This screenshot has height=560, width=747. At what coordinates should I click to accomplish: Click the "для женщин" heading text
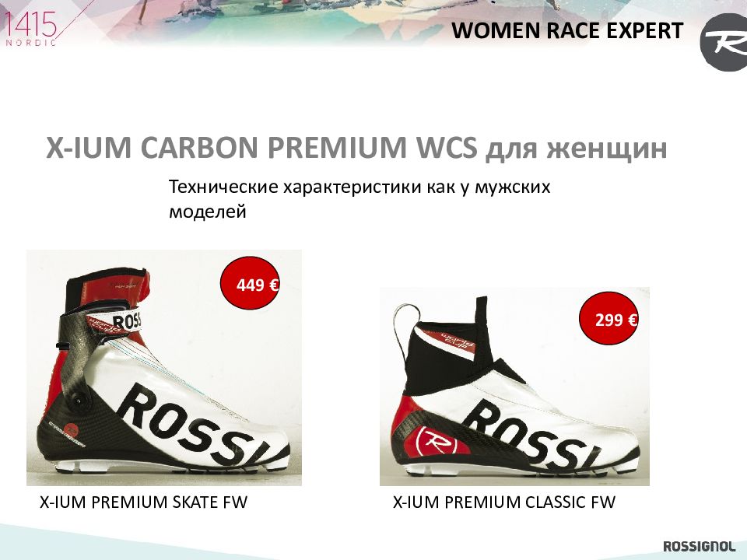tap(576, 149)
